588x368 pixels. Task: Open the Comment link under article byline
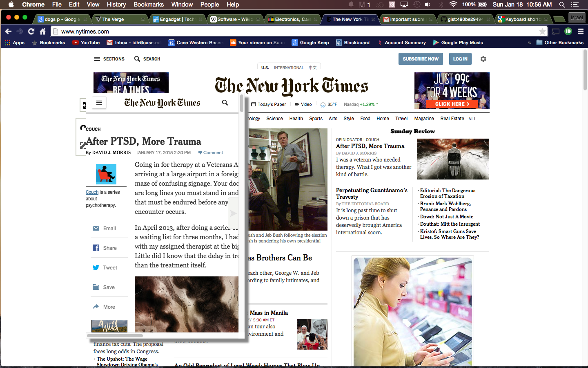[x=211, y=153]
